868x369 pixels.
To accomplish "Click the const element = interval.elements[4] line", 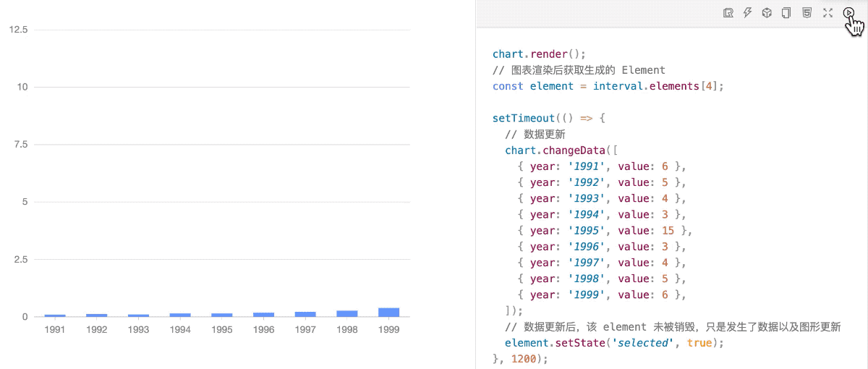I will coord(608,86).
